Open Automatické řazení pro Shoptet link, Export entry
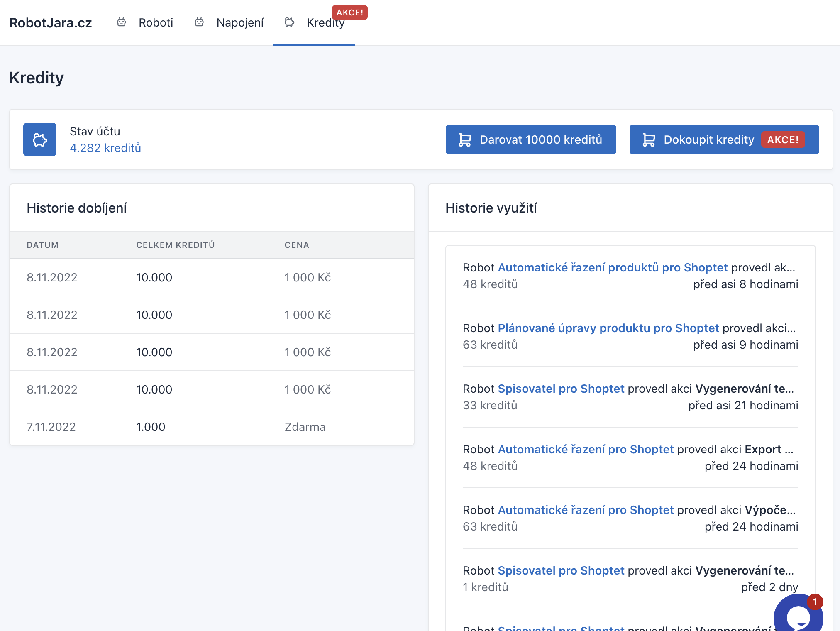Screen dimensions: 840x631 click(586, 449)
